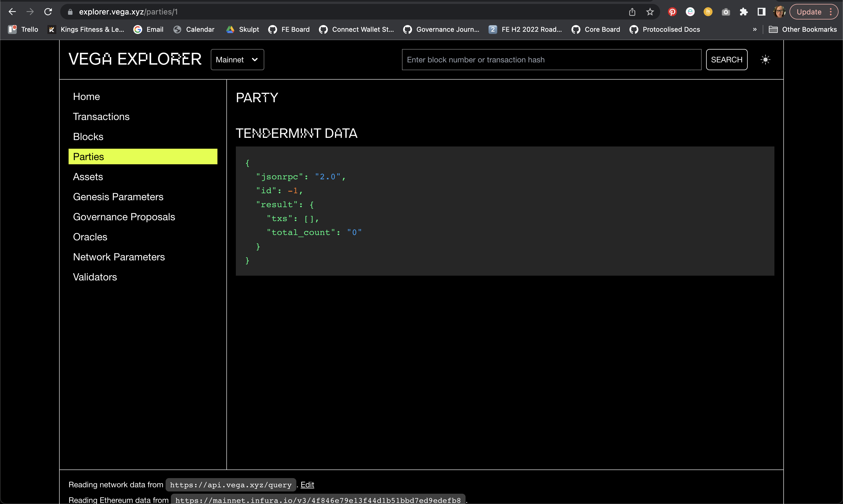Viewport: 843px width, 504px height.
Task: Click the Update browser button
Action: click(809, 11)
